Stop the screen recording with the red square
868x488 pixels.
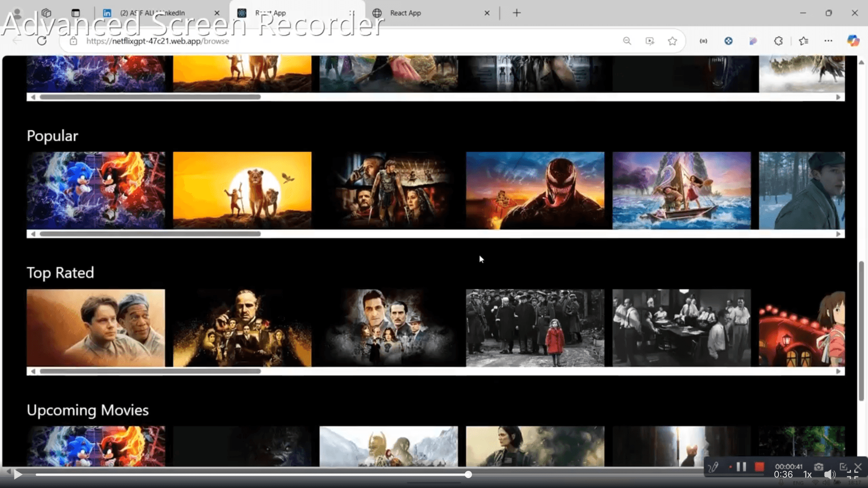(x=759, y=467)
